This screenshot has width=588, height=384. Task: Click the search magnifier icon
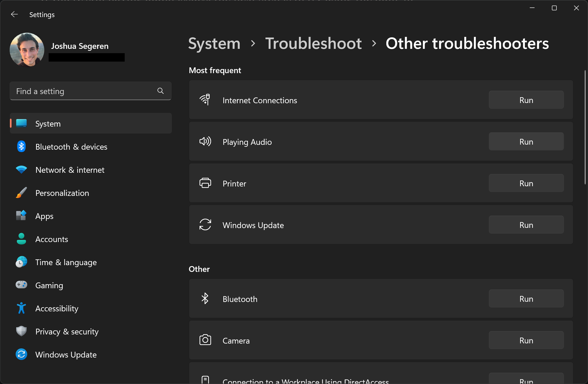coord(161,91)
